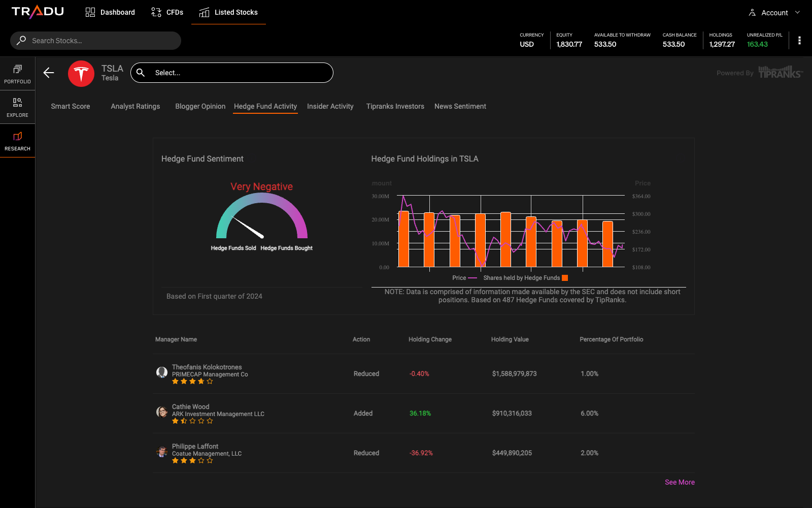
Task: Open the News Sentiment tab
Action: pyautogui.click(x=460, y=106)
